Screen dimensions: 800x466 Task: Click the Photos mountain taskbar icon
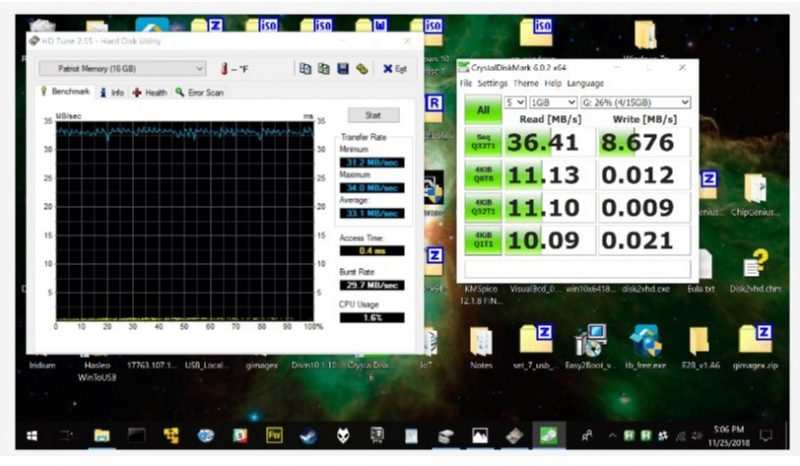[x=480, y=435]
